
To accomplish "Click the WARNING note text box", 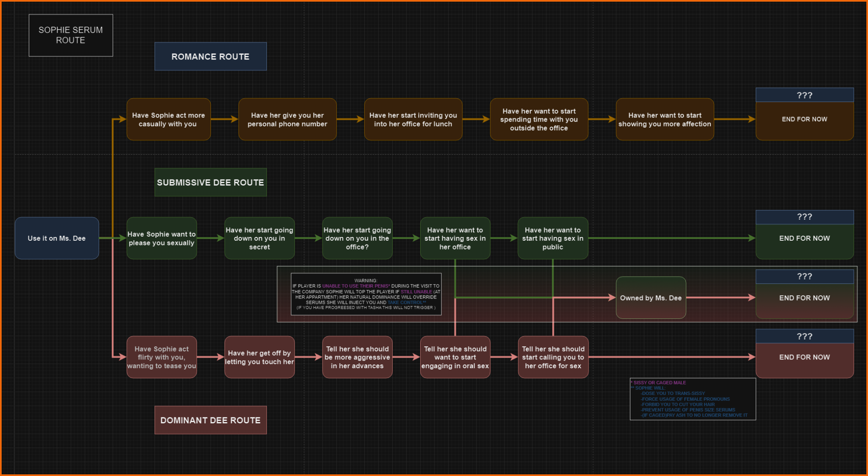I will [365, 294].
